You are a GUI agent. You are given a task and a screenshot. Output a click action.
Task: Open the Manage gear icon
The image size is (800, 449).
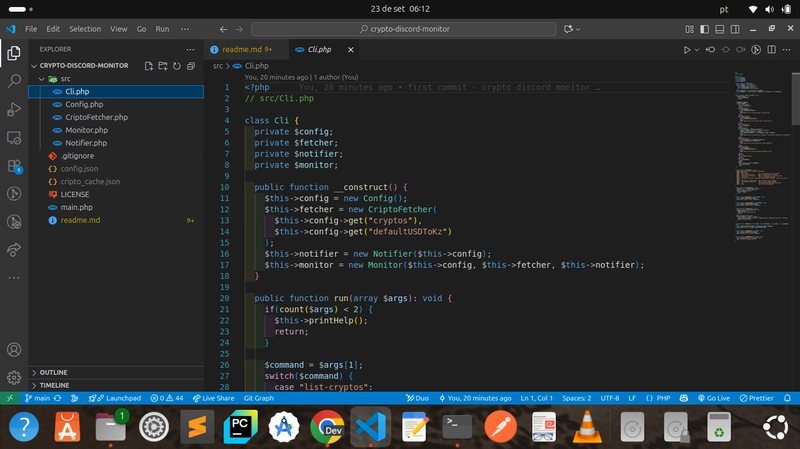point(14,378)
